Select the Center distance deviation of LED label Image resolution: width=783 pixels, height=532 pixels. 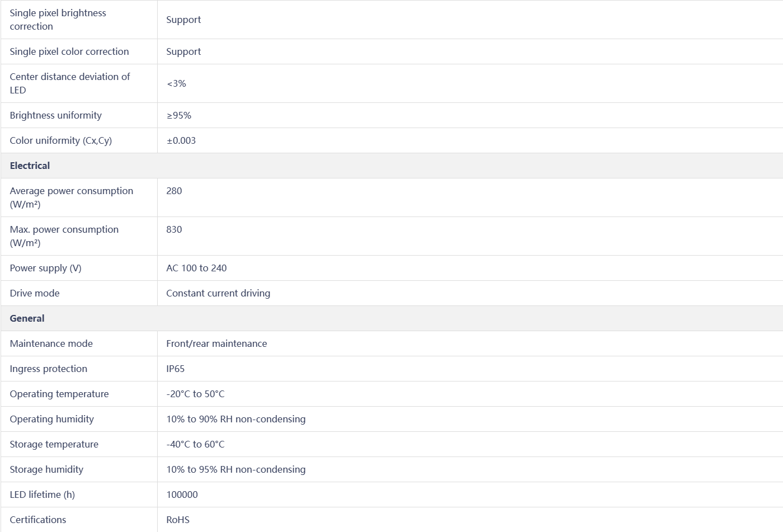tap(69, 83)
